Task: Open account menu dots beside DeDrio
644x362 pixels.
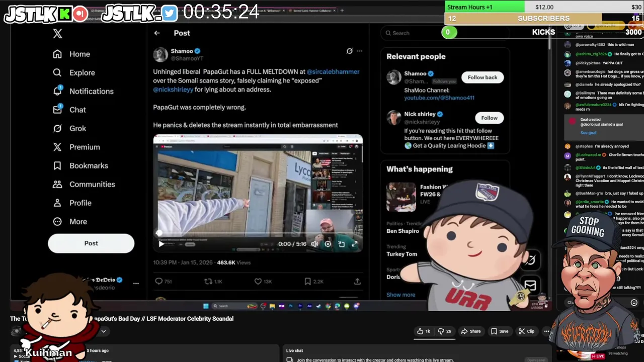Action: point(136,284)
